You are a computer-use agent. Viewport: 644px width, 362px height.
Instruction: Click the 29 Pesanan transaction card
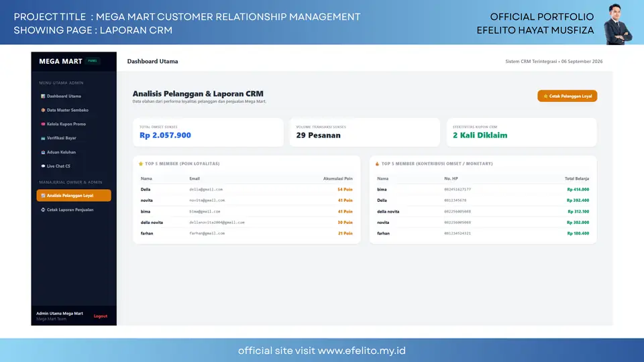pos(365,132)
